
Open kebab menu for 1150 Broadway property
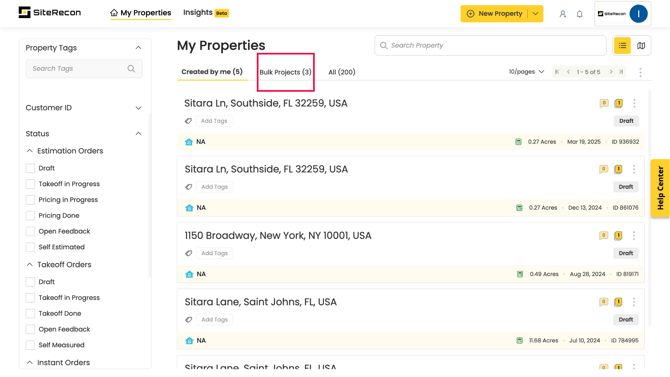click(x=634, y=236)
